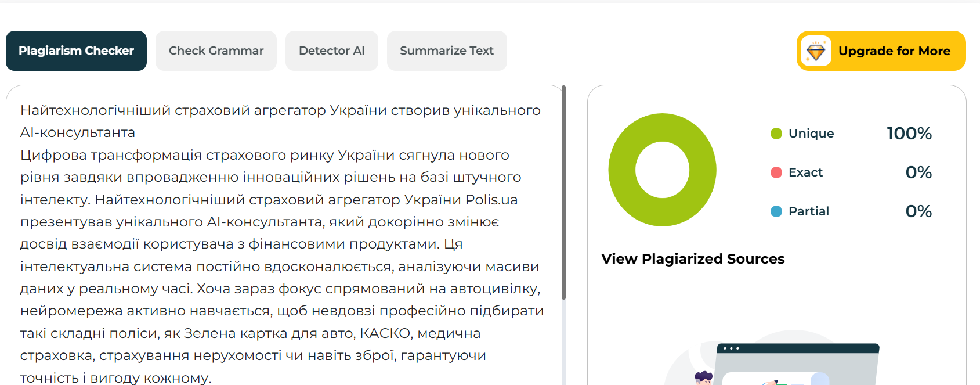Click the 100% unique value

point(909,134)
